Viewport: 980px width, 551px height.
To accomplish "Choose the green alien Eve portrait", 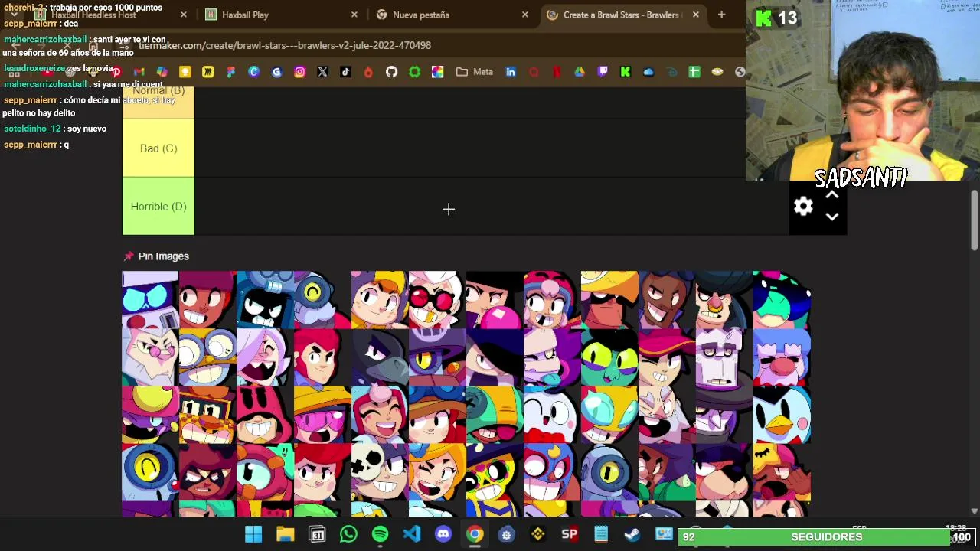I will 609,357.
